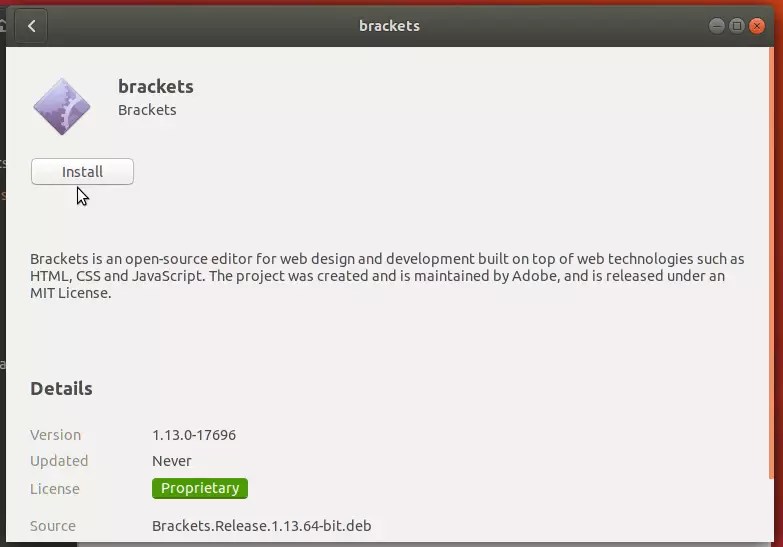
Task: Click the 'Source' label in Details
Action: [x=53, y=526]
